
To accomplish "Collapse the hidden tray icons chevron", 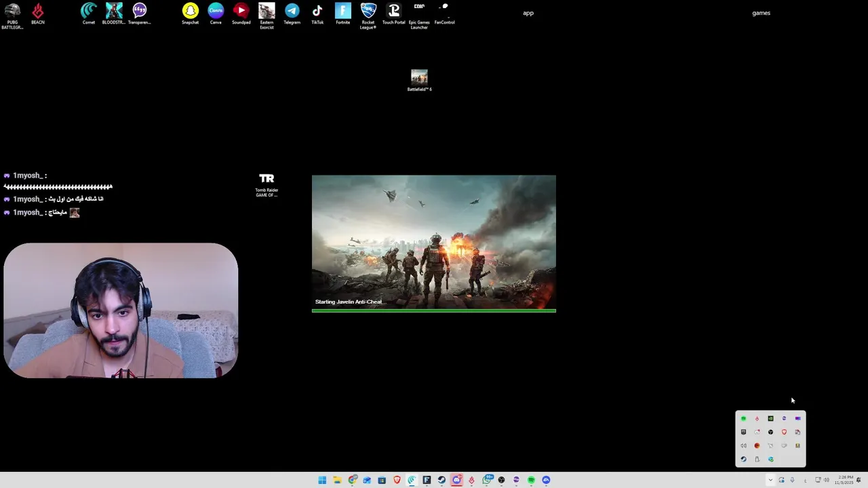I will [770, 480].
